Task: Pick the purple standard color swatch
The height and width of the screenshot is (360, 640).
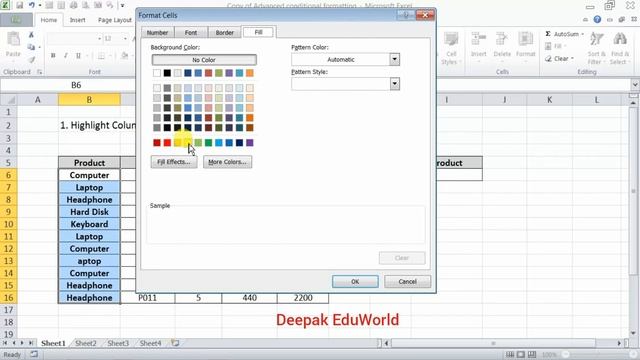Action: 249,142
